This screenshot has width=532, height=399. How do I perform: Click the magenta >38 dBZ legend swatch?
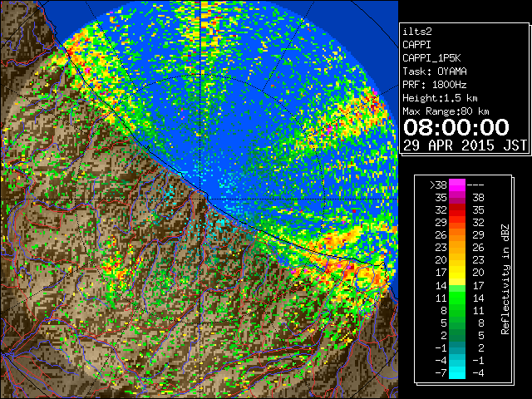(457, 185)
